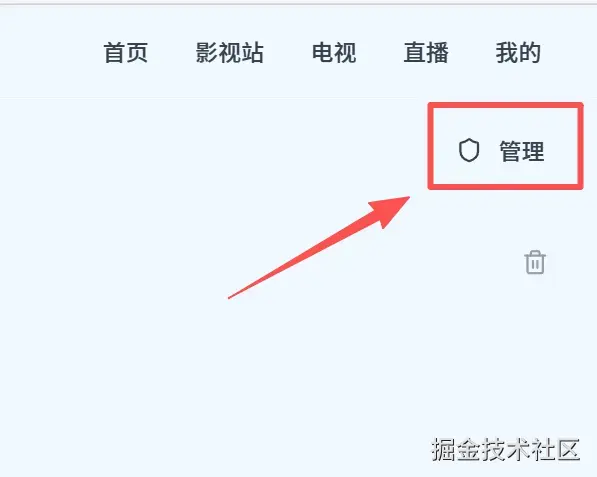Click the 管理 text label
This screenshot has height=477, width=597.
[522, 151]
